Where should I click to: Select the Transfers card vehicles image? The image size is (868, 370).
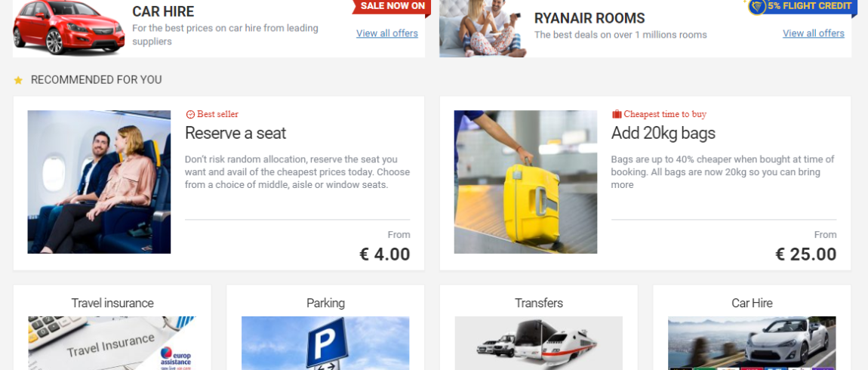pyautogui.click(x=538, y=343)
